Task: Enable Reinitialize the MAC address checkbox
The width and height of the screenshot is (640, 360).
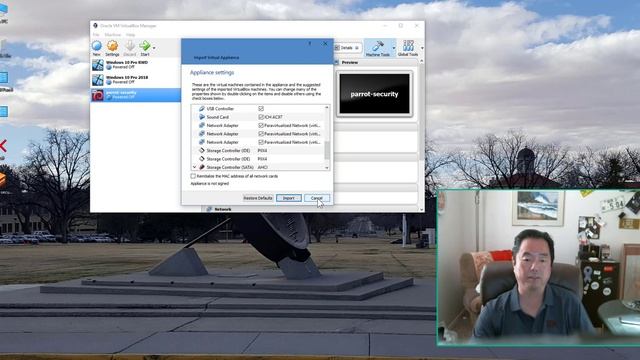Action: (x=193, y=176)
